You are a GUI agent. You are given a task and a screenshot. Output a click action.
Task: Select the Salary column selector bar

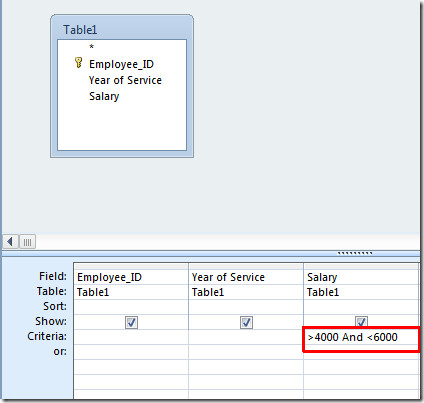pyautogui.click(x=361, y=266)
